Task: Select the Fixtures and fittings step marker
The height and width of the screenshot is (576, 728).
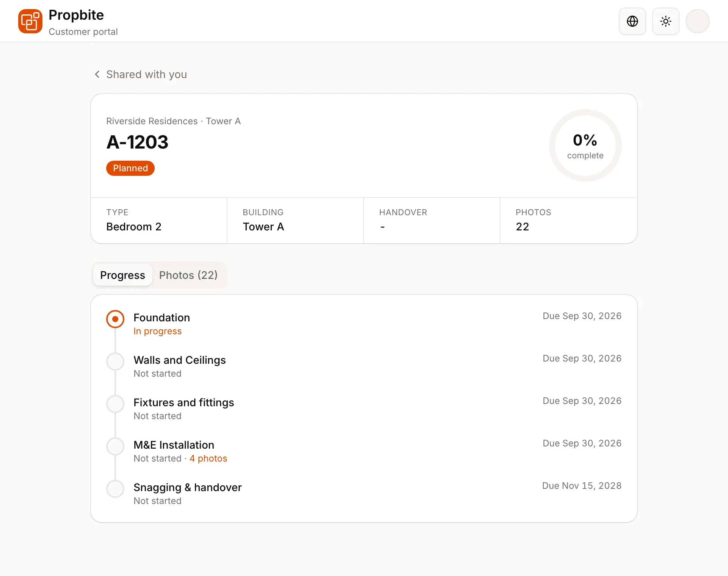Action: coord(115,404)
